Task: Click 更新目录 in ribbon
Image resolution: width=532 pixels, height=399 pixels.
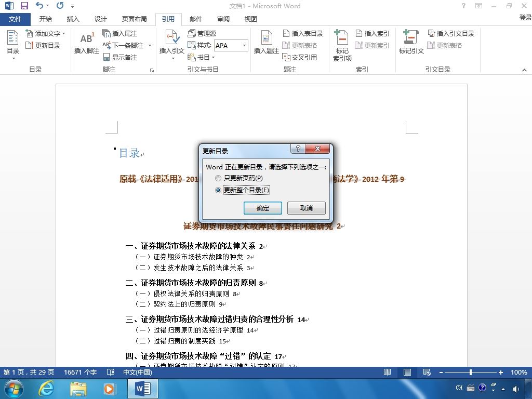Action: [x=43, y=45]
